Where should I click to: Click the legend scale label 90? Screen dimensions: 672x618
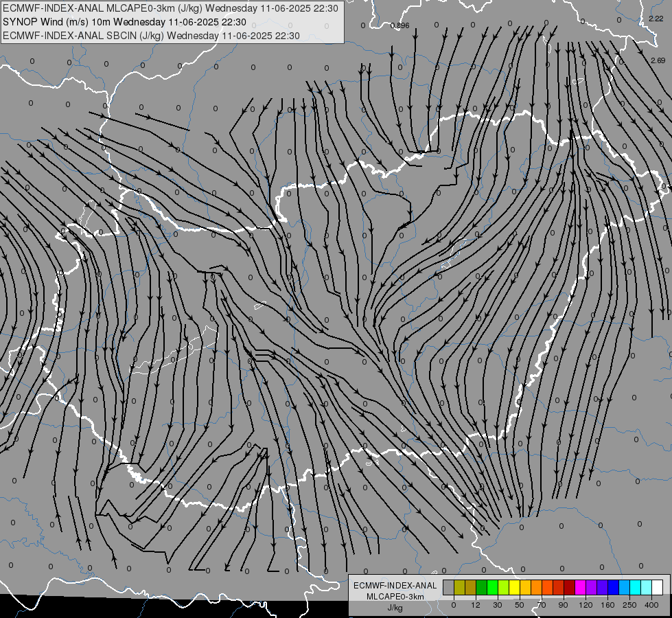[563, 605]
